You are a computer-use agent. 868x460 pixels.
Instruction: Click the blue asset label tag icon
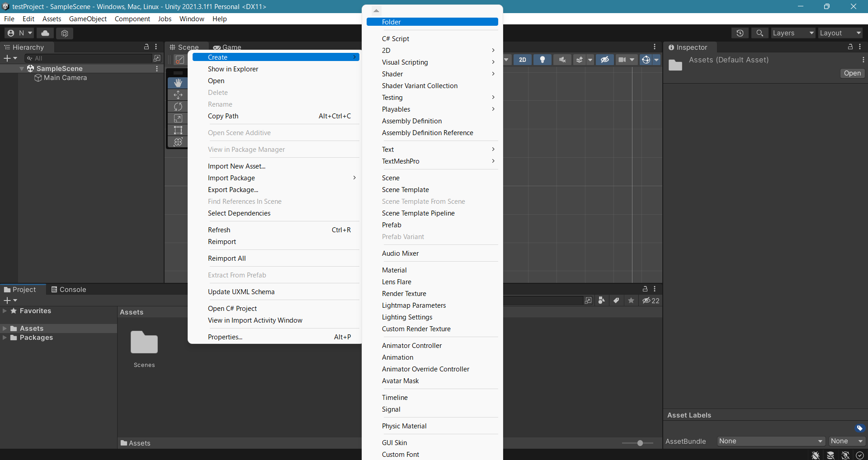pyautogui.click(x=859, y=428)
